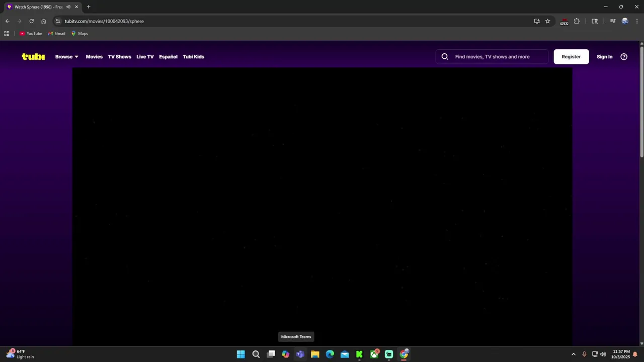644x362 pixels.
Task: Click the install app icon in address bar
Action: [537, 21]
